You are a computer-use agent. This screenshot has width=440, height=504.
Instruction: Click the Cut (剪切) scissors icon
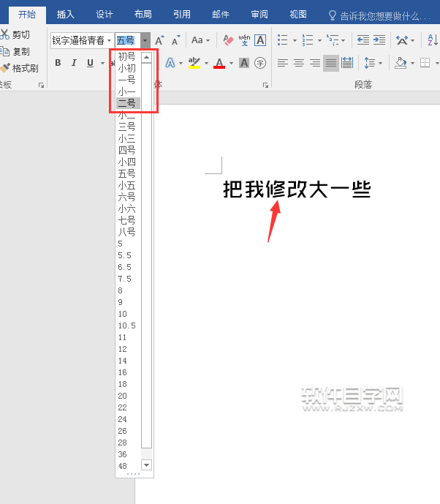pos(4,34)
